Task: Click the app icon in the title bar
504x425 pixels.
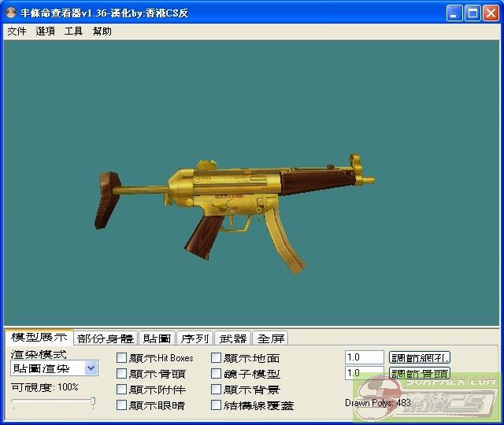Action: [x=10, y=13]
